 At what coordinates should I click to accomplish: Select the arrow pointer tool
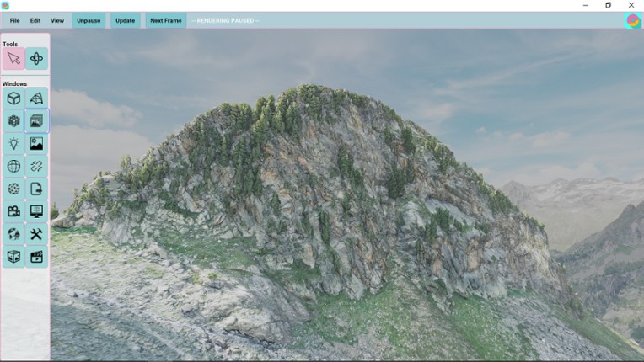[x=13, y=58]
